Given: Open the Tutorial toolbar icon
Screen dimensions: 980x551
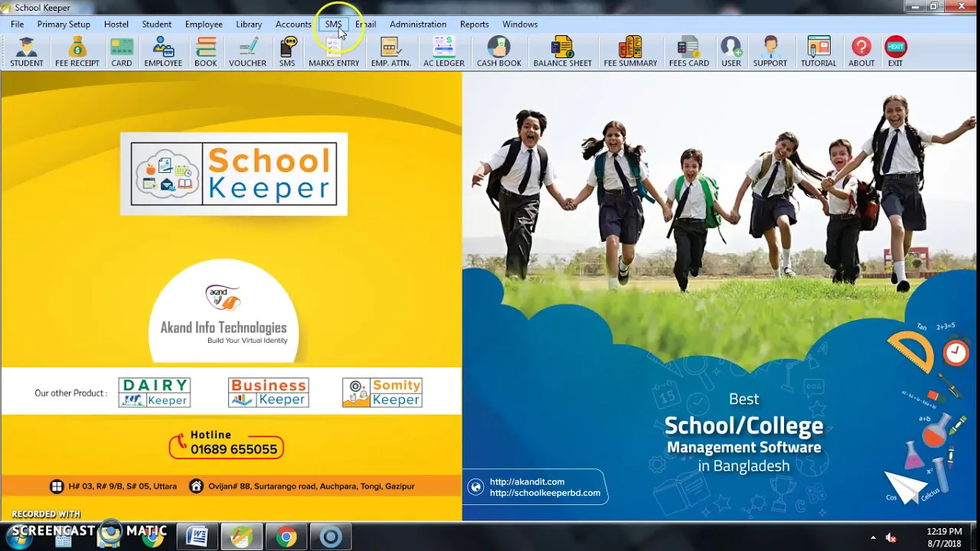Looking at the screenshot, I should pyautogui.click(x=818, y=52).
